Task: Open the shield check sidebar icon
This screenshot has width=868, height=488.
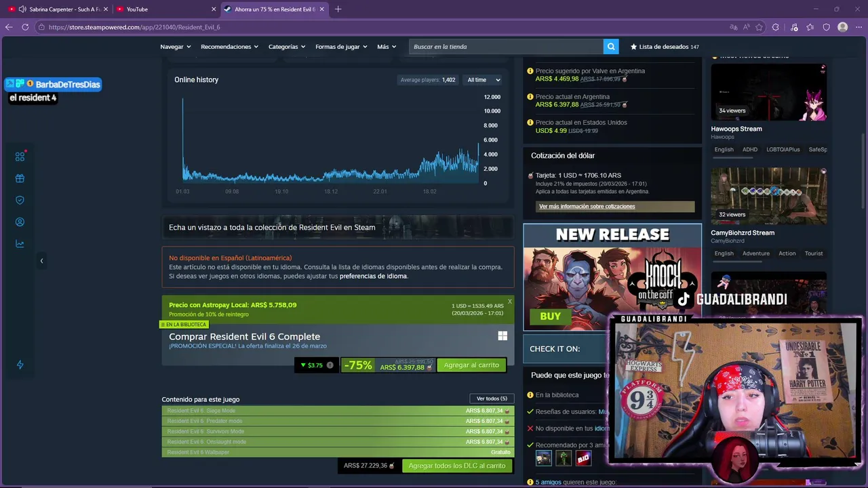Action: [20, 200]
